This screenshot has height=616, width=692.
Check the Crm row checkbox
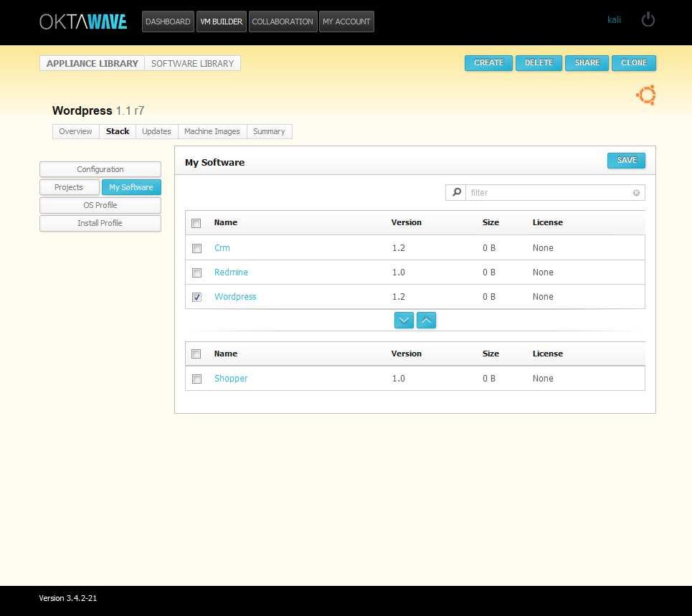[196, 248]
